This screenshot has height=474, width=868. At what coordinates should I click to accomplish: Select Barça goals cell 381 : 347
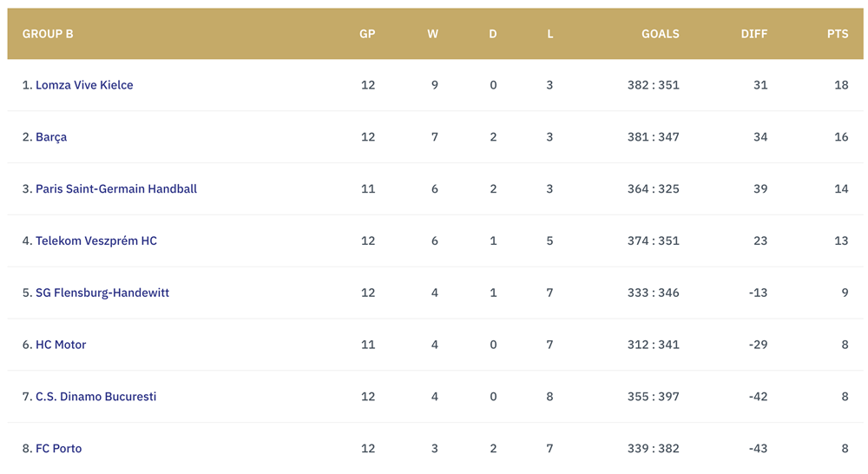pos(654,137)
